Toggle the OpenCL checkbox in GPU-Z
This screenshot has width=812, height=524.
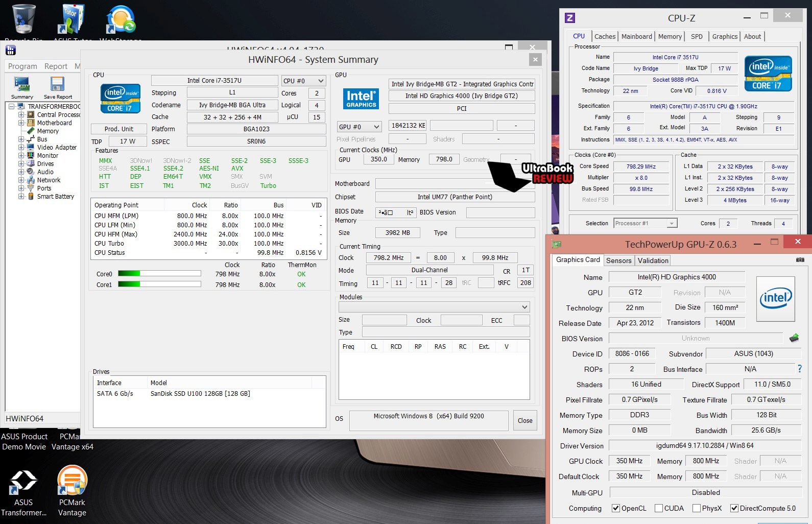616,508
